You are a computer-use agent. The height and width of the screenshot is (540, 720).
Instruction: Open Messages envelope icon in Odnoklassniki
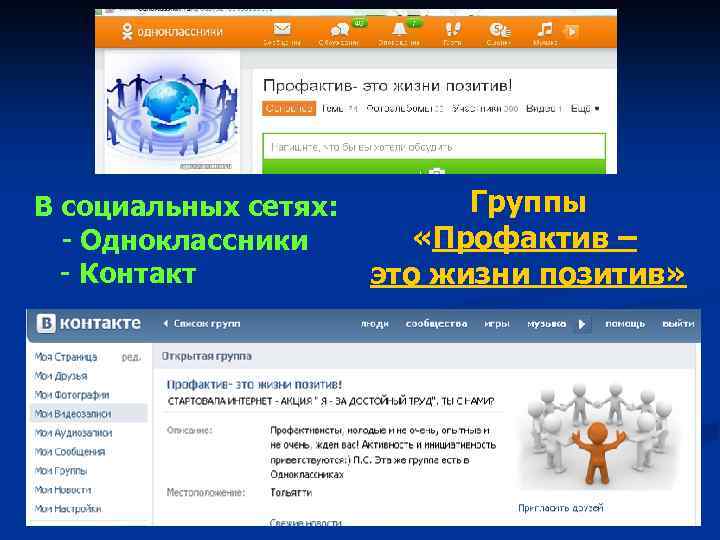282,29
